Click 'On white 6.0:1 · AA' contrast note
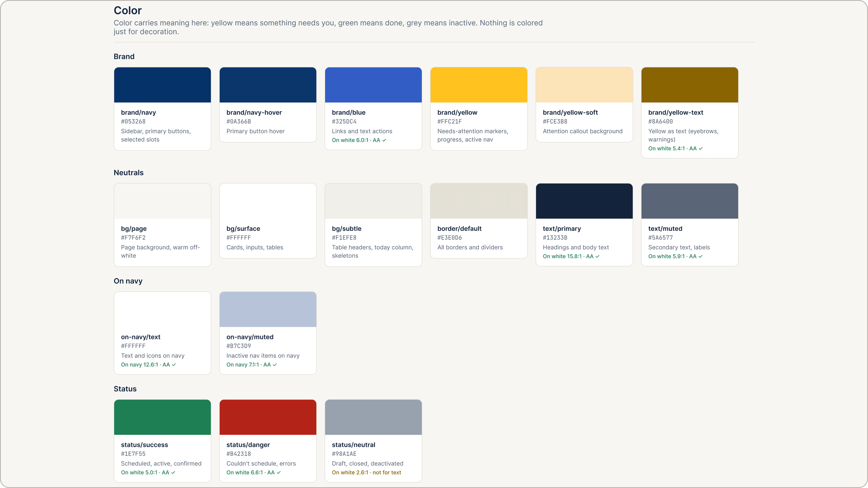This screenshot has height=488, width=868. [359, 140]
